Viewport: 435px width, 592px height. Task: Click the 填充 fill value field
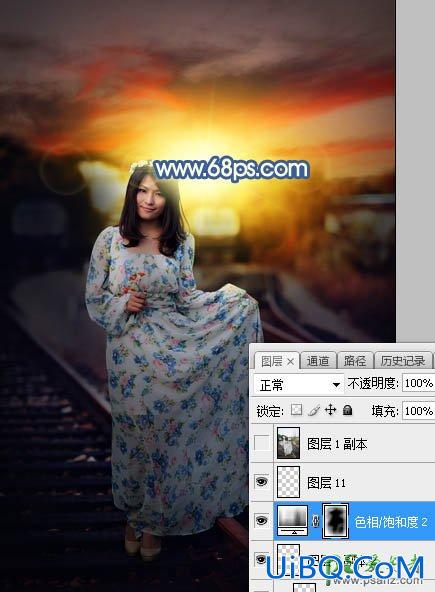419,411
